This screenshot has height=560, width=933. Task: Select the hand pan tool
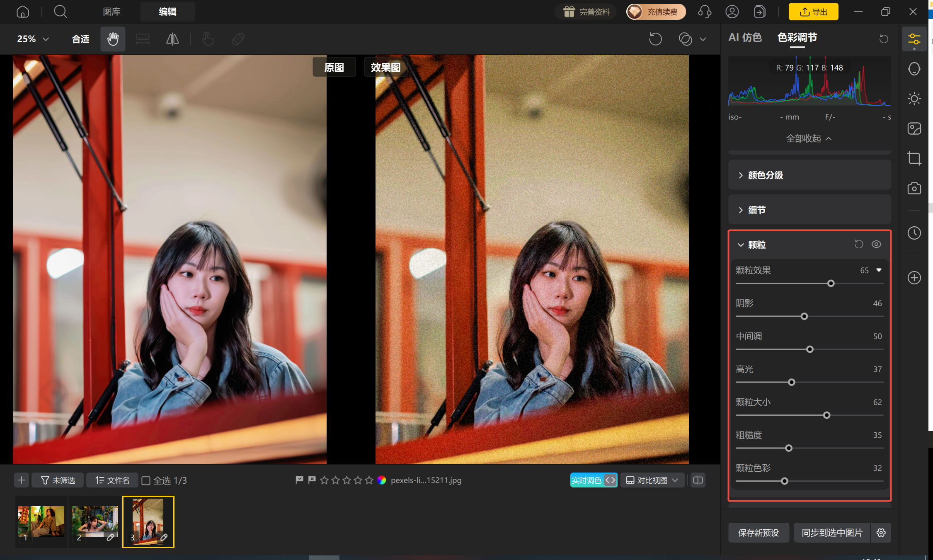(x=113, y=39)
